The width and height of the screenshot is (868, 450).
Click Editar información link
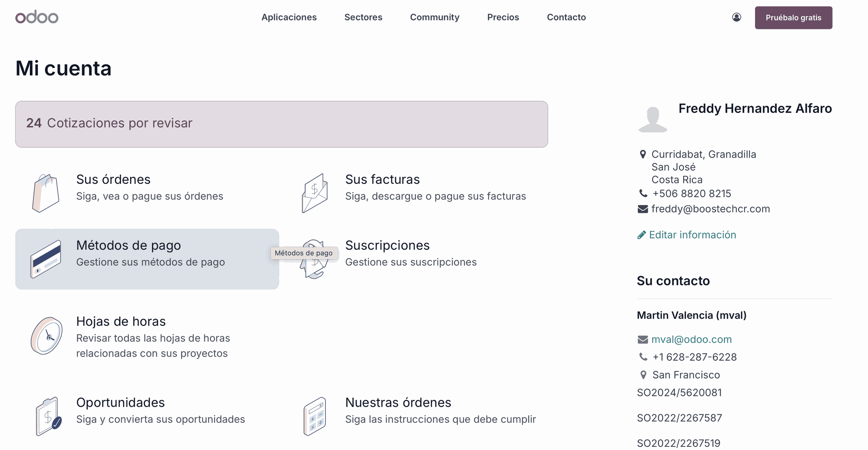point(693,235)
